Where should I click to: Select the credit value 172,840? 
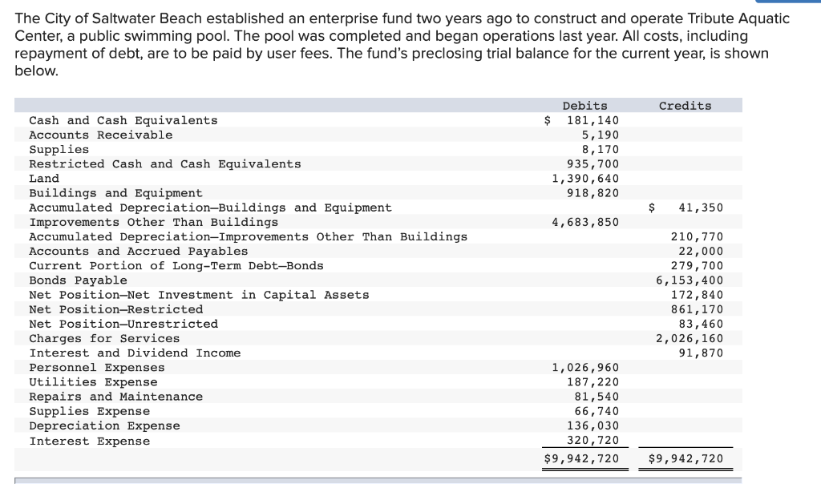coord(697,295)
